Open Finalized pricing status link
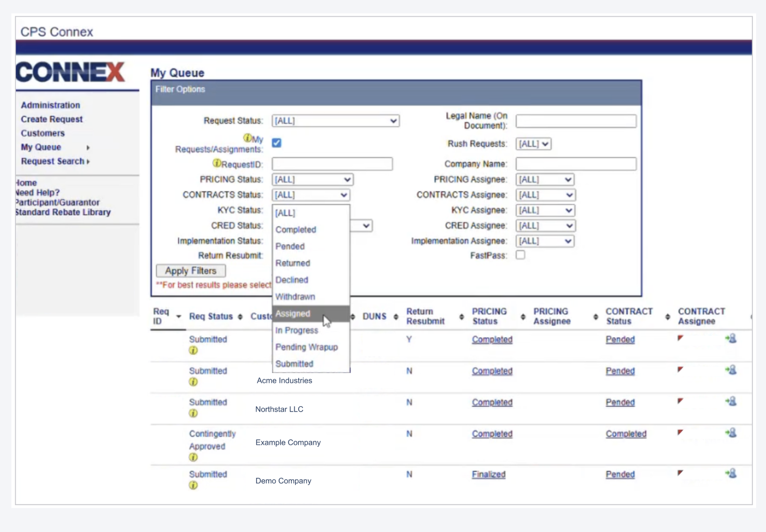Viewport: 766px width, 532px height. coord(488,474)
